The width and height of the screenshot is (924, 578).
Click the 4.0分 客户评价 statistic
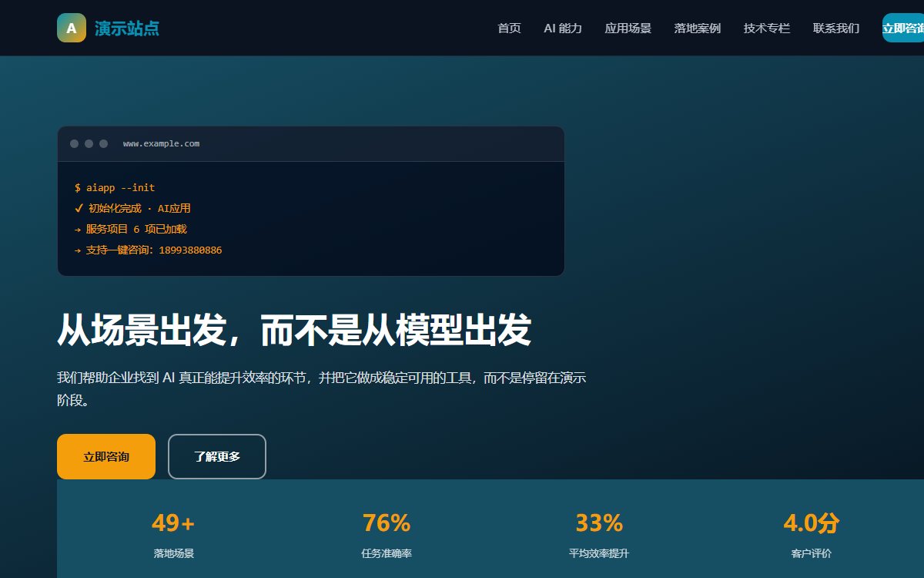[812, 536]
